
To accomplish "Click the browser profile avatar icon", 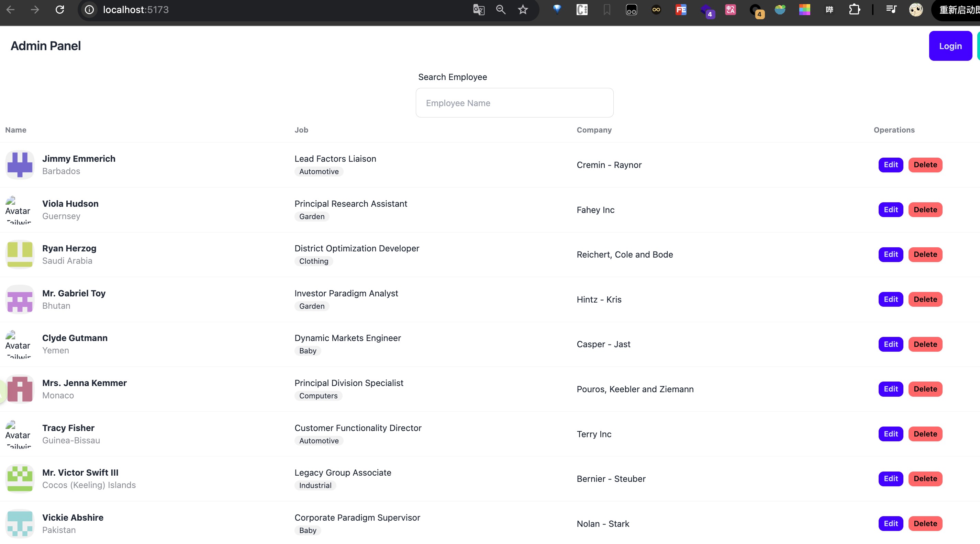I will (916, 10).
